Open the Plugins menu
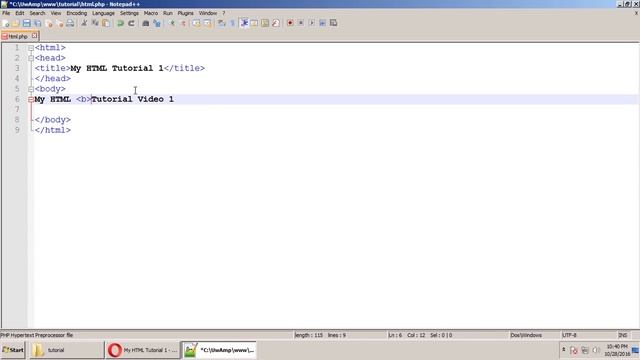This screenshot has width=640, height=360. tap(186, 13)
